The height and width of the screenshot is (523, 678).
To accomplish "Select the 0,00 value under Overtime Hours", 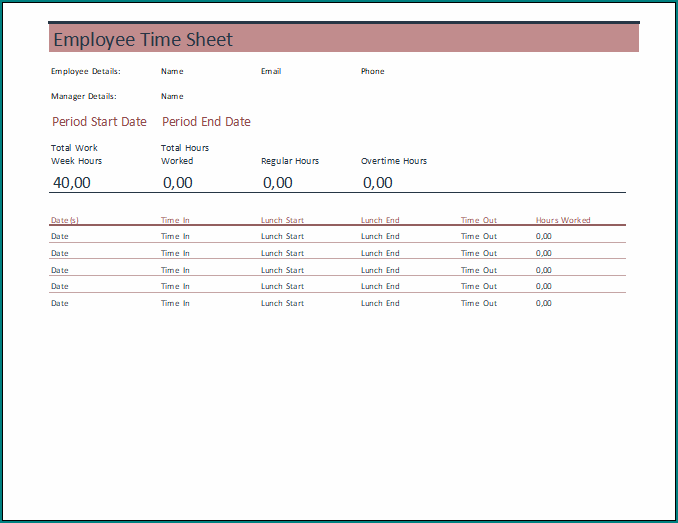I will [377, 183].
